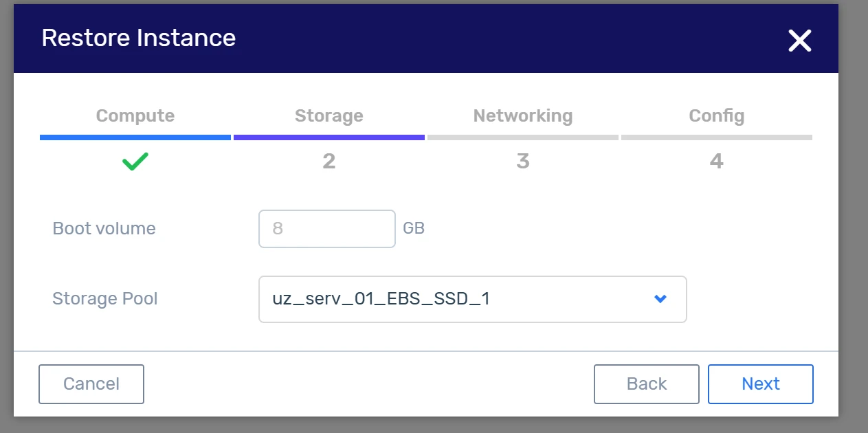Viewport: 868px width, 433px height.
Task: Open the uz_serv_01_EBS_SSD_1 storage pool dropdown
Action: point(454,299)
